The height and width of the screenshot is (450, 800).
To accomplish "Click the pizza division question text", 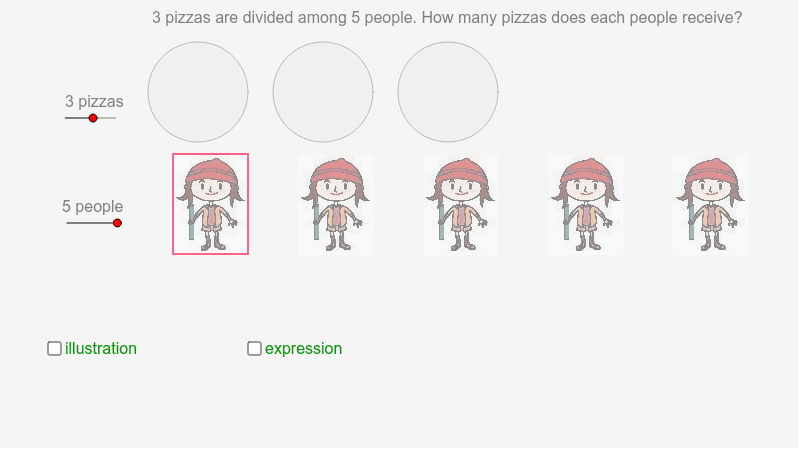I will (x=447, y=18).
